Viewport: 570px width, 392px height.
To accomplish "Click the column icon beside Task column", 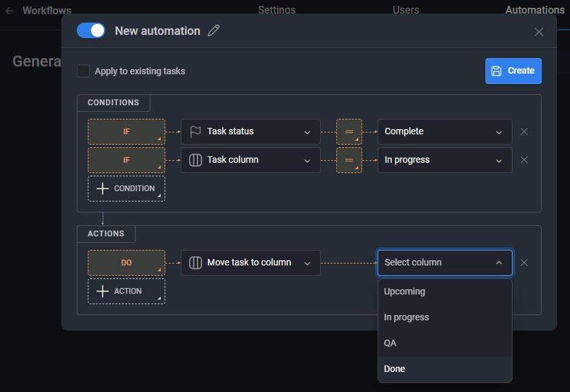I will pyautogui.click(x=195, y=160).
